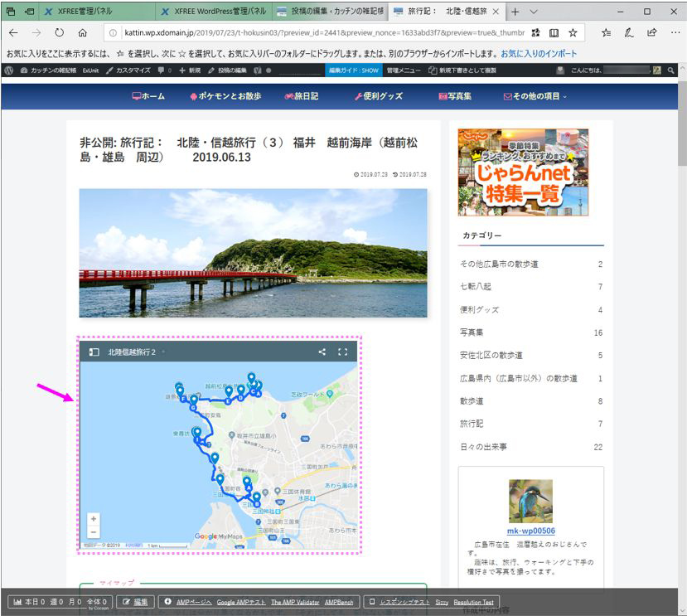Close the 旅行記 browser tab
This screenshot has width=687, height=616.
pyautogui.click(x=496, y=12)
